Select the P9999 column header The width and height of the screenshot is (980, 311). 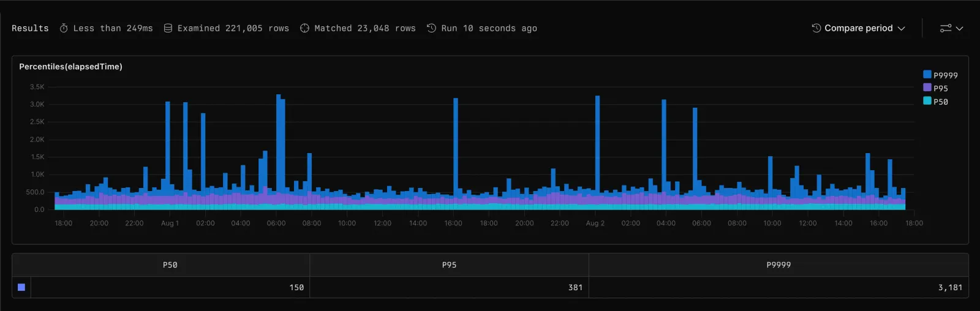pos(778,265)
